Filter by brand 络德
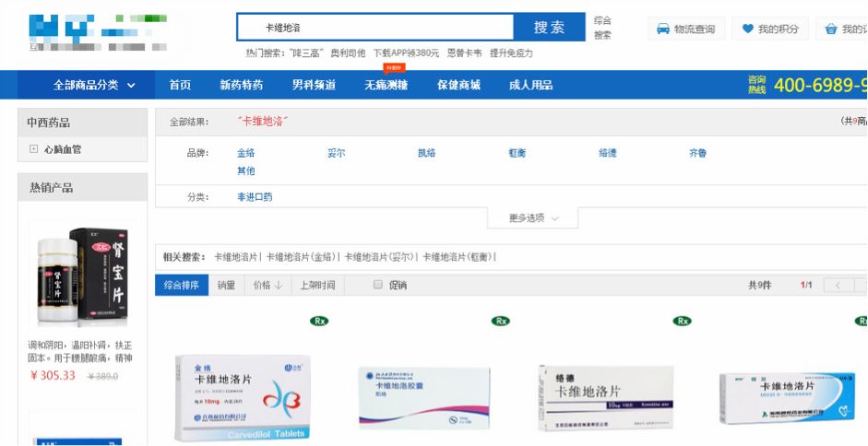Viewport: 868px width, 446px height. (607, 153)
